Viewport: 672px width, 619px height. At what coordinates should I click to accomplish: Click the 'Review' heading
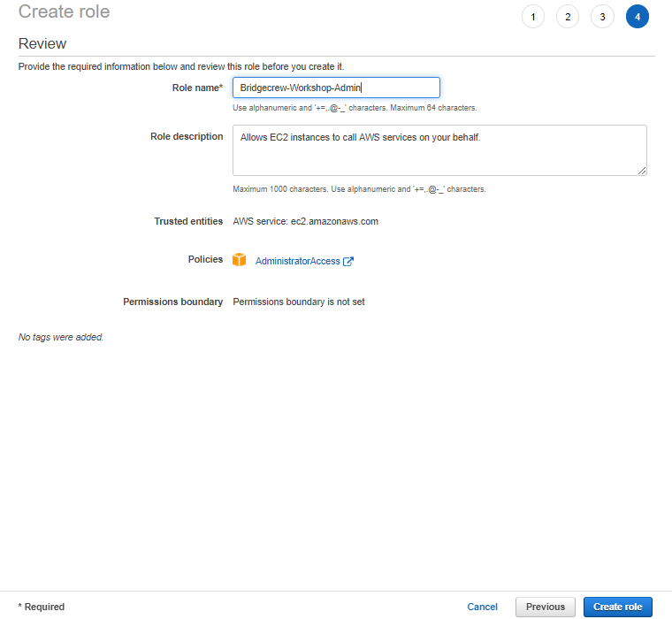pyautogui.click(x=42, y=43)
